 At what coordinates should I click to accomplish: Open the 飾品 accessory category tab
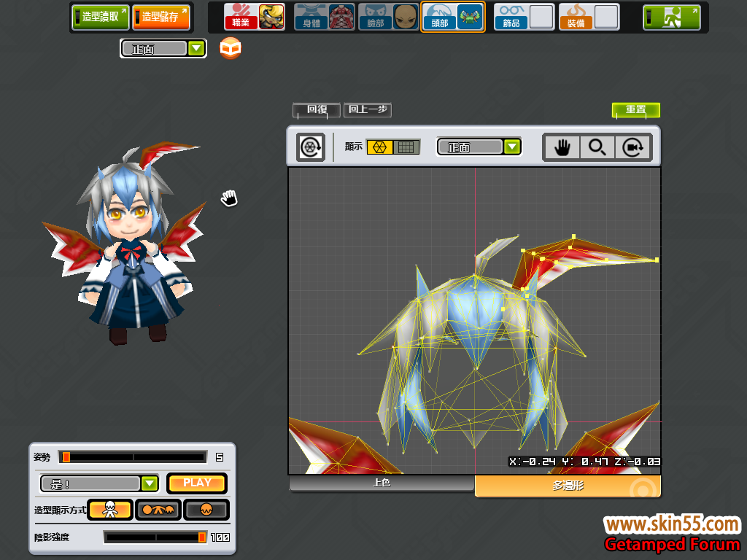[511, 17]
